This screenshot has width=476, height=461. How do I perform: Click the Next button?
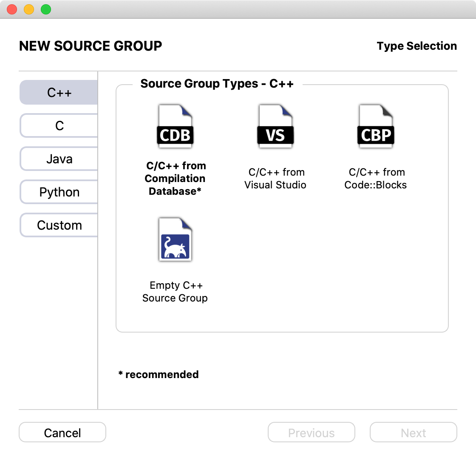pyautogui.click(x=413, y=433)
